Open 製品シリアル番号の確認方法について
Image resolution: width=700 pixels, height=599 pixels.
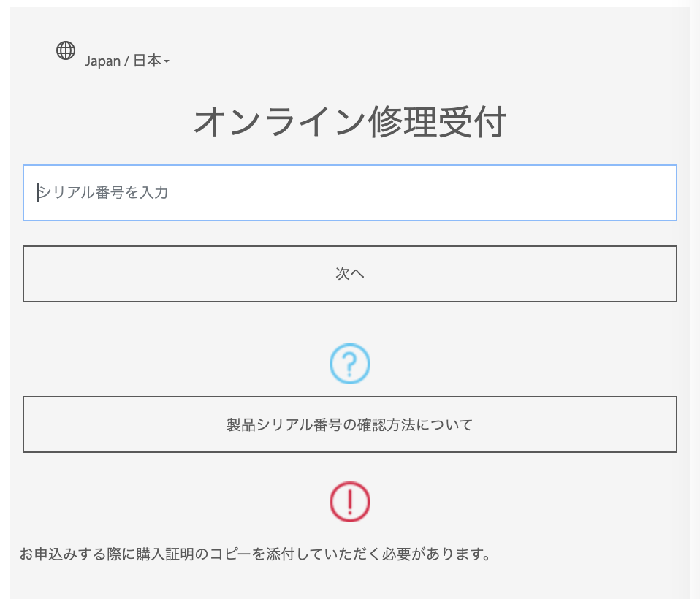349,424
